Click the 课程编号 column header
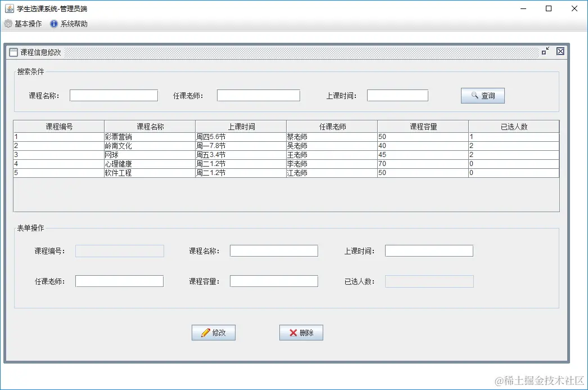588x390 pixels. pyautogui.click(x=59, y=127)
